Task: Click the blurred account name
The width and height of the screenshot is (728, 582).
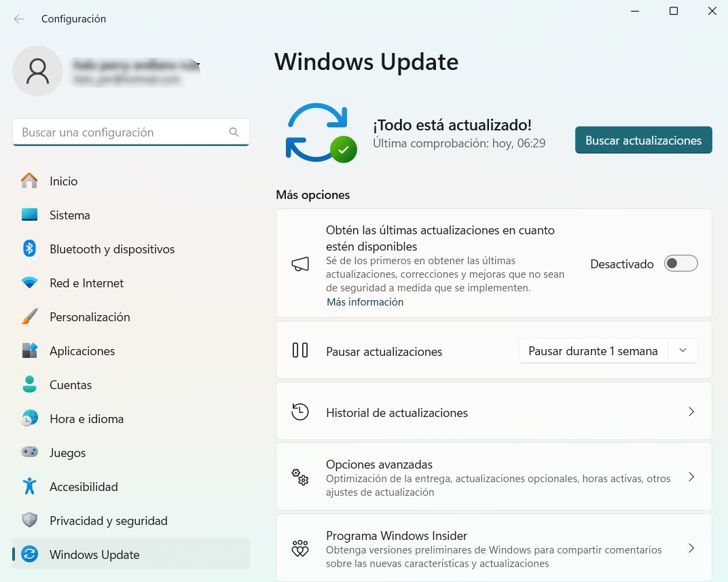Action: (136, 65)
